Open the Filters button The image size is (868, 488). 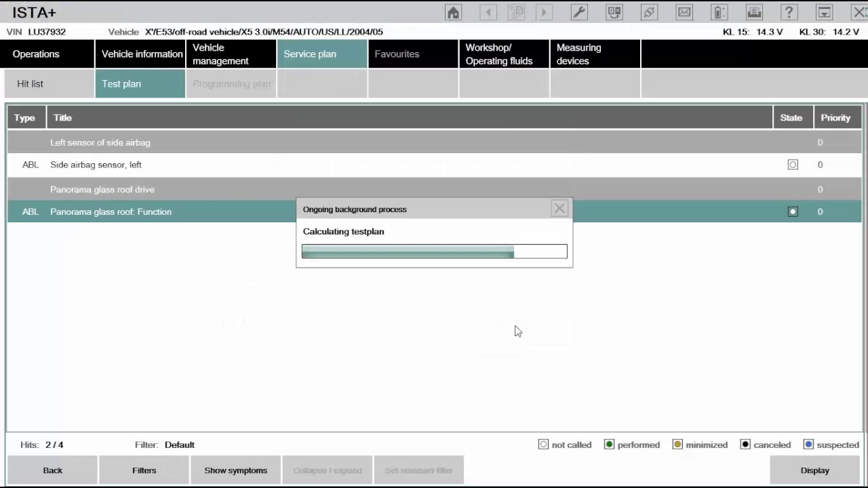click(144, 470)
